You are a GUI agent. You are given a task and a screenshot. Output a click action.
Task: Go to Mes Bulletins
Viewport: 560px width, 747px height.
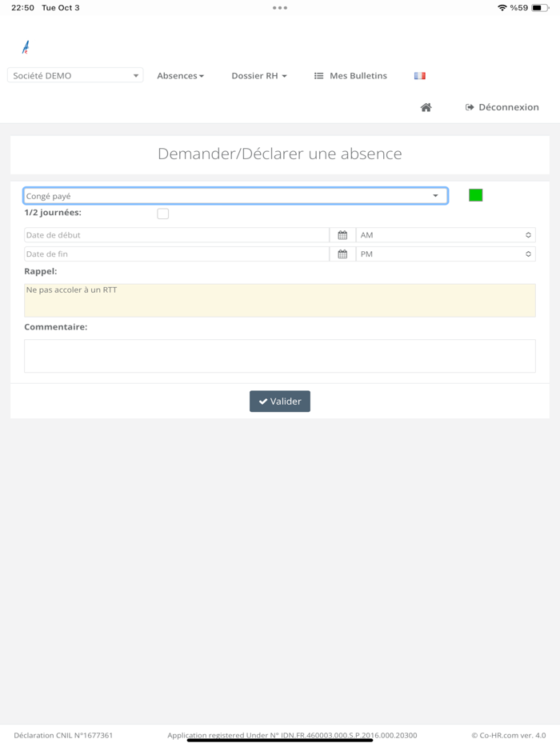click(x=350, y=76)
